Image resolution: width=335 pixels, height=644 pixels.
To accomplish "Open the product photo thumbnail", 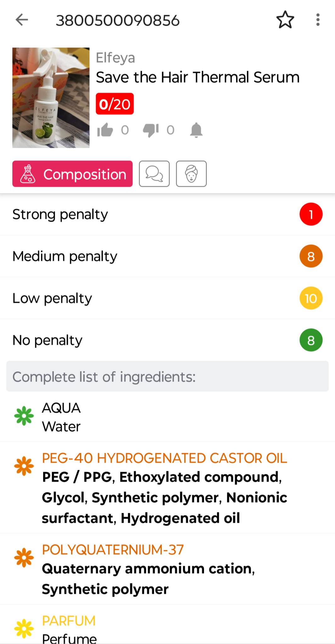I will pyautogui.click(x=51, y=98).
